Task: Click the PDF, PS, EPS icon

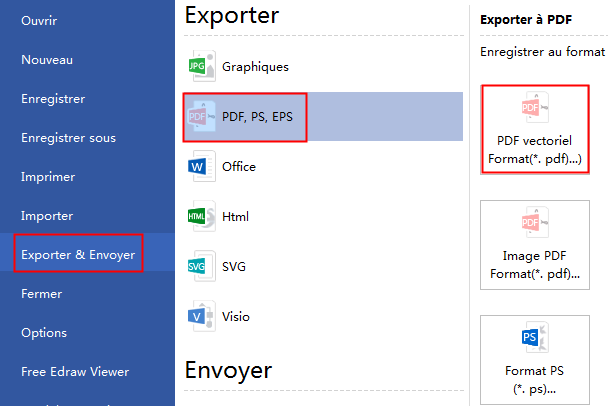Action: click(202, 117)
